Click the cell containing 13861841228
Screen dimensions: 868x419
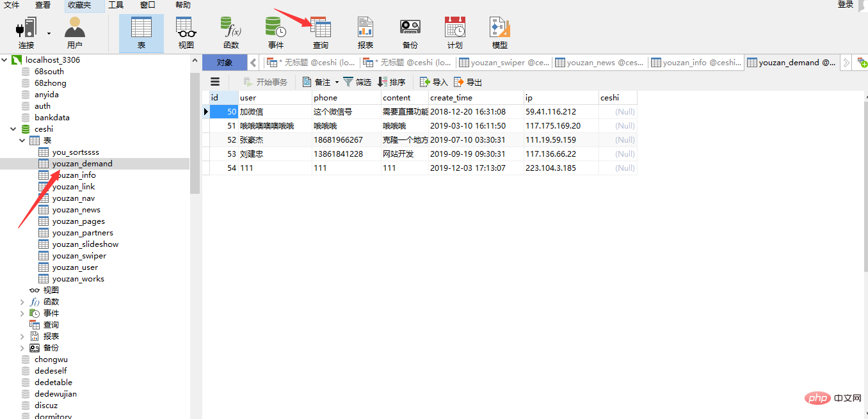coord(346,154)
